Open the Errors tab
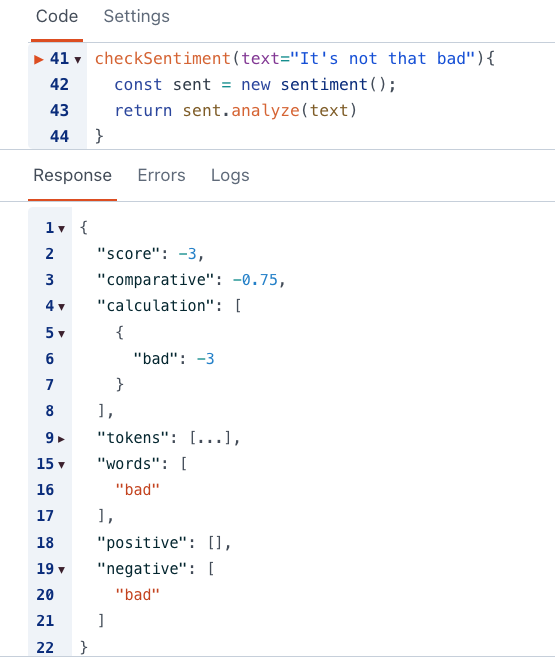555x658 pixels. [x=162, y=175]
